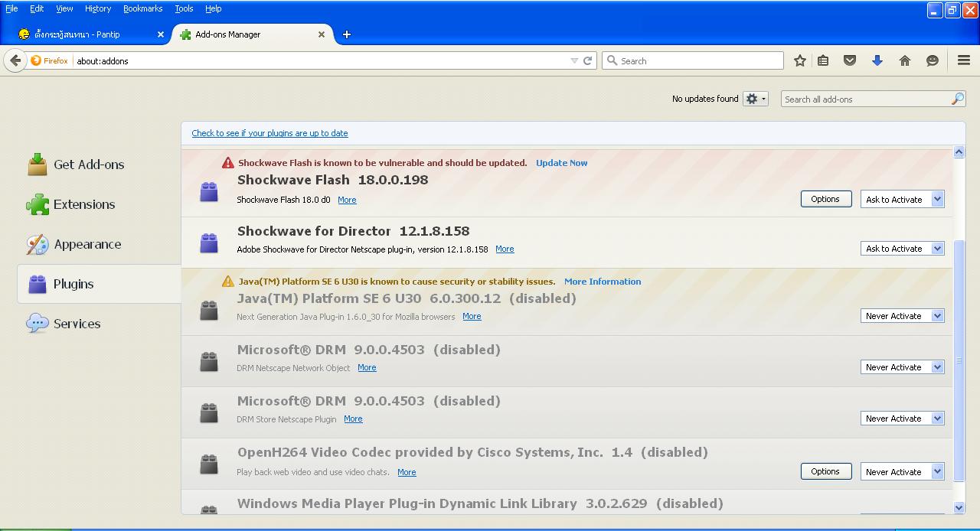
Task: Click the Windows Media Player Plug-in row title
Action: pyautogui.click(x=480, y=503)
